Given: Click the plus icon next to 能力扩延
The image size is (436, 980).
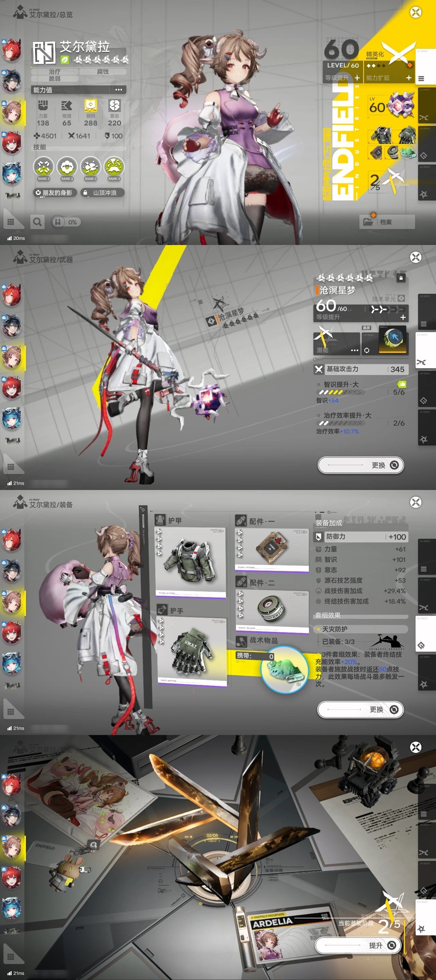Looking at the screenshot, I should pyautogui.click(x=409, y=78).
